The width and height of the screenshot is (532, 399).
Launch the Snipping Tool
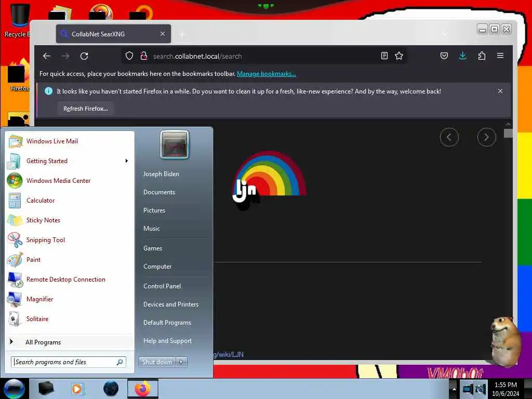[x=70, y=240]
